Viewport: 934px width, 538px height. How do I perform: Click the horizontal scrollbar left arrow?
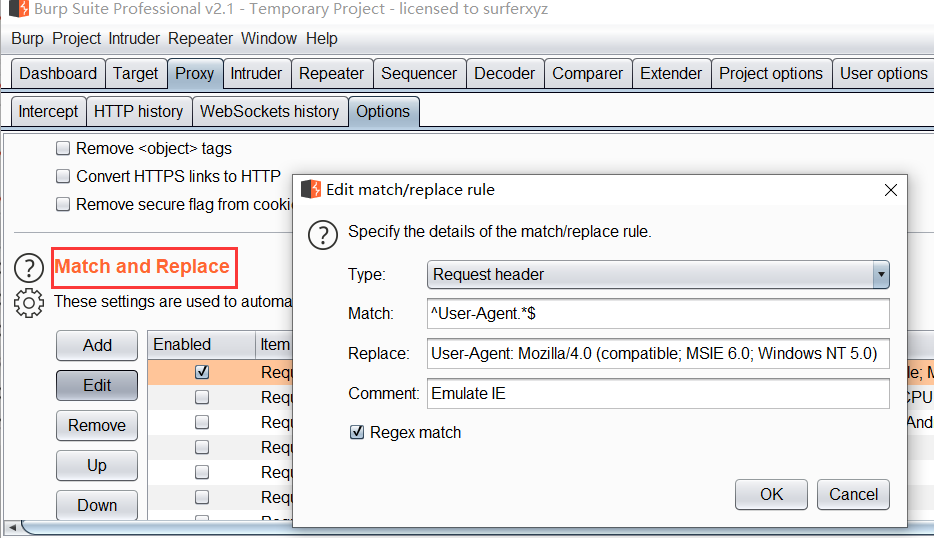pyautogui.click(x=12, y=527)
